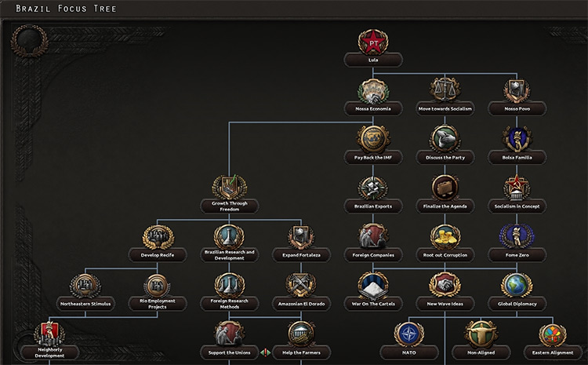This screenshot has width=588, height=365.
Task: Click the Rio Employment Projects icon
Action: tap(158, 286)
